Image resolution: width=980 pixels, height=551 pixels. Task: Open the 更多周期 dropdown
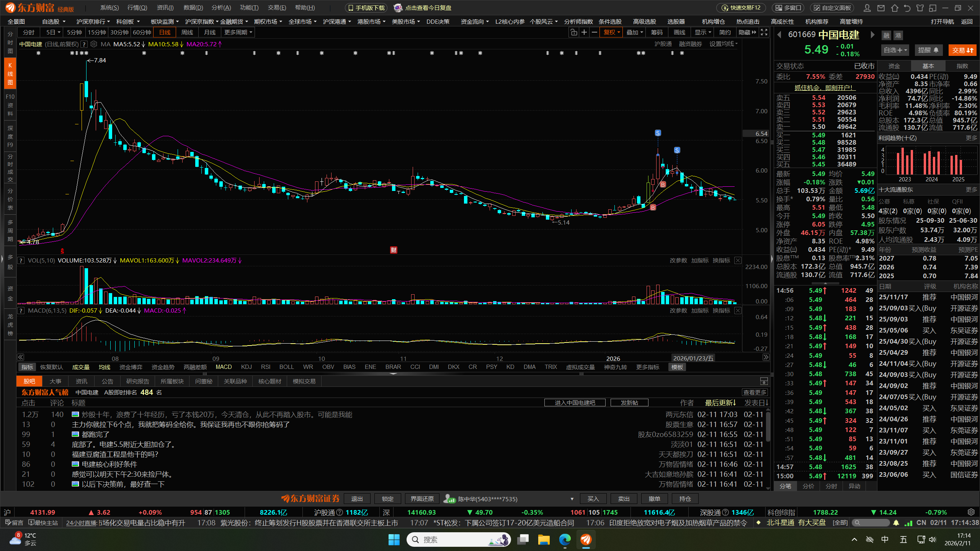(x=238, y=33)
